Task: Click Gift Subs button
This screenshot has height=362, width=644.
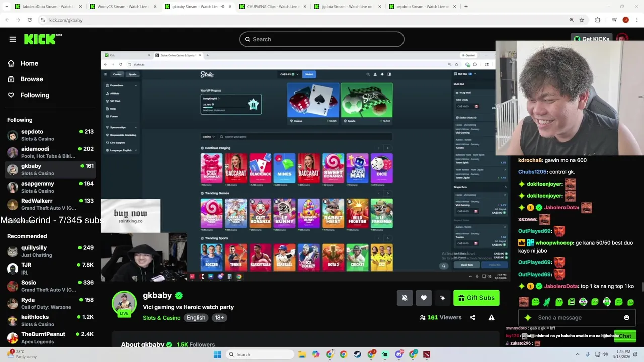Action: point(476,298)
